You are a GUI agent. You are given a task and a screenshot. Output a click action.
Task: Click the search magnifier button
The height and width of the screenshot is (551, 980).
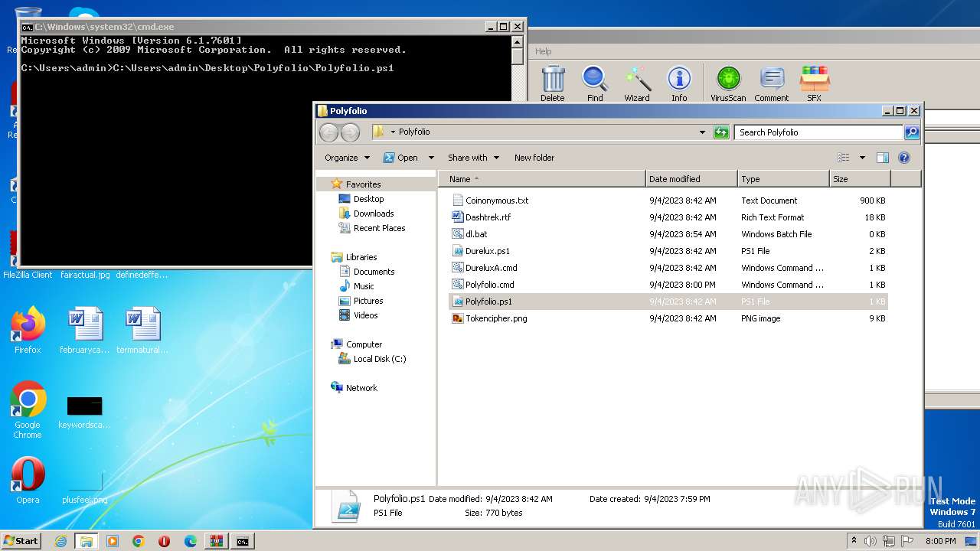click(x=912, y=132)
